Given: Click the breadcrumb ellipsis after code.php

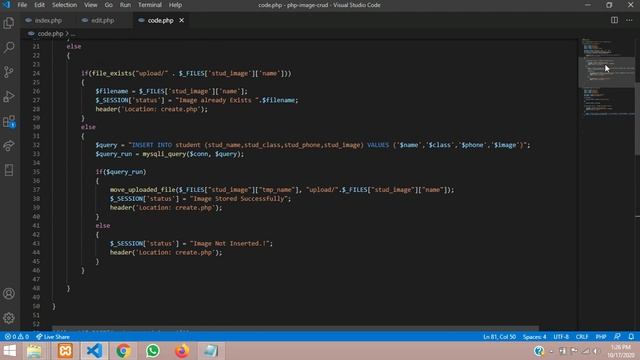Looking at the screenshot, I should [73, 34].
